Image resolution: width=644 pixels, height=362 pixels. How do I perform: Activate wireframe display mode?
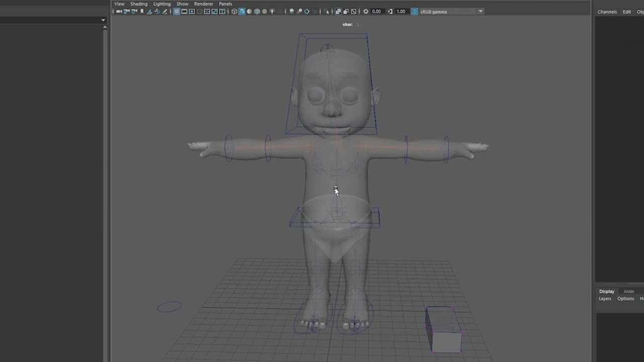click(233, 11)
